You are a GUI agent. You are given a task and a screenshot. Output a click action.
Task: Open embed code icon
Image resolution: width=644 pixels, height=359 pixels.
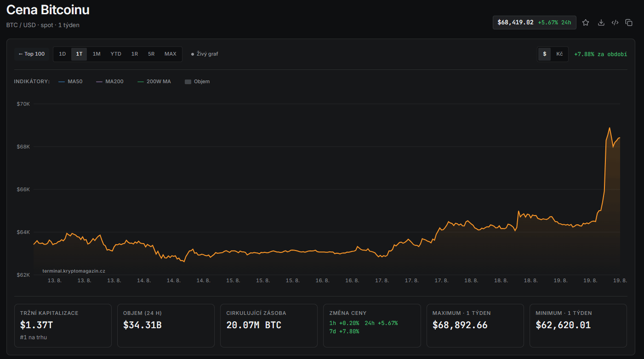[615, 23]
